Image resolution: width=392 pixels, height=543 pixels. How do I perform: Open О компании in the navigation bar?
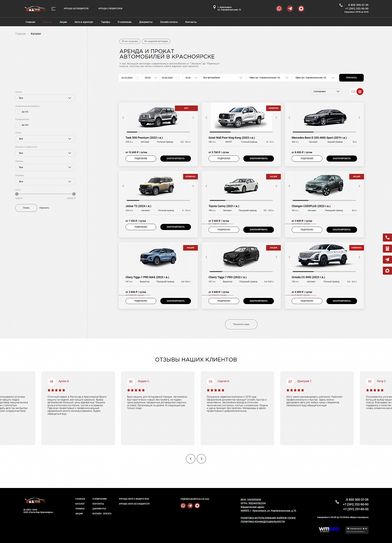125,22
